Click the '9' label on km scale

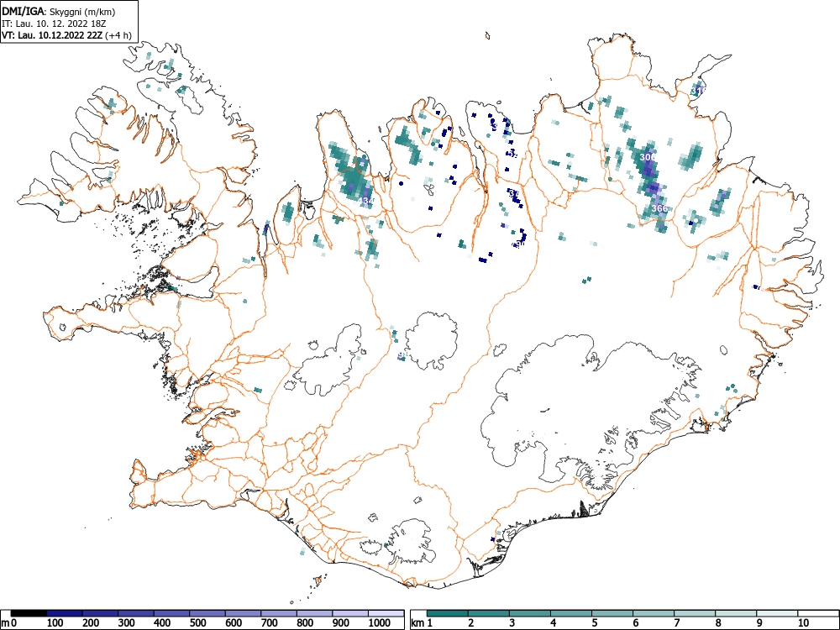click(759, 623)
